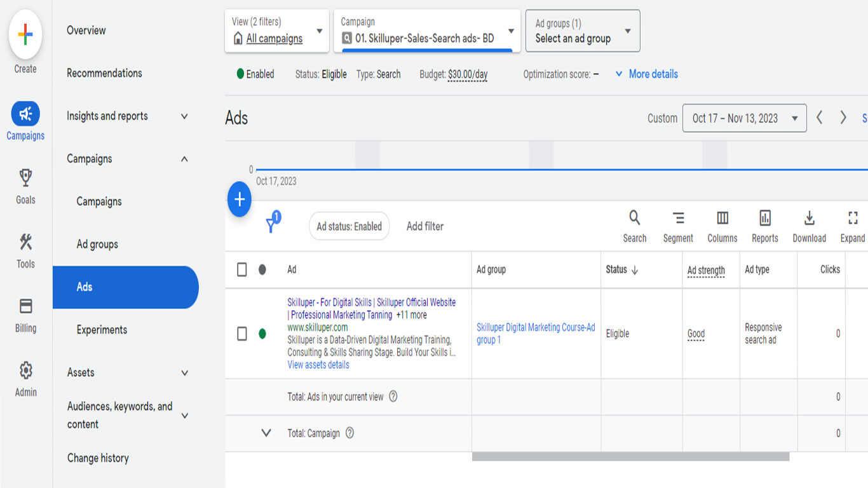Open the Campaign selector dropdown
The image size is (868, 488).
427,30
